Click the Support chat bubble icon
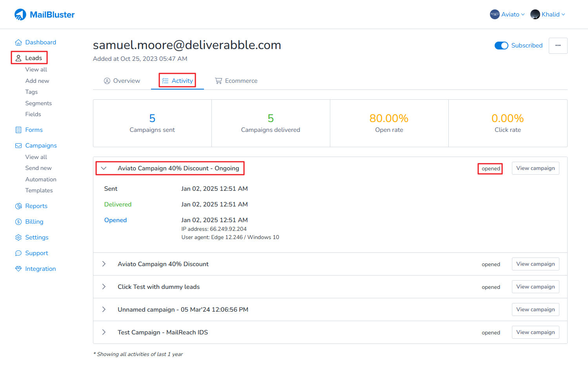The width and height of the screenshot is (588, 367). point(18,253)
